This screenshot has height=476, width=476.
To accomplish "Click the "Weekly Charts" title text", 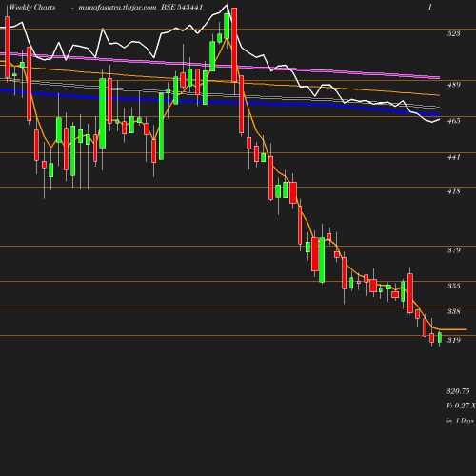I will coord(32,8).
